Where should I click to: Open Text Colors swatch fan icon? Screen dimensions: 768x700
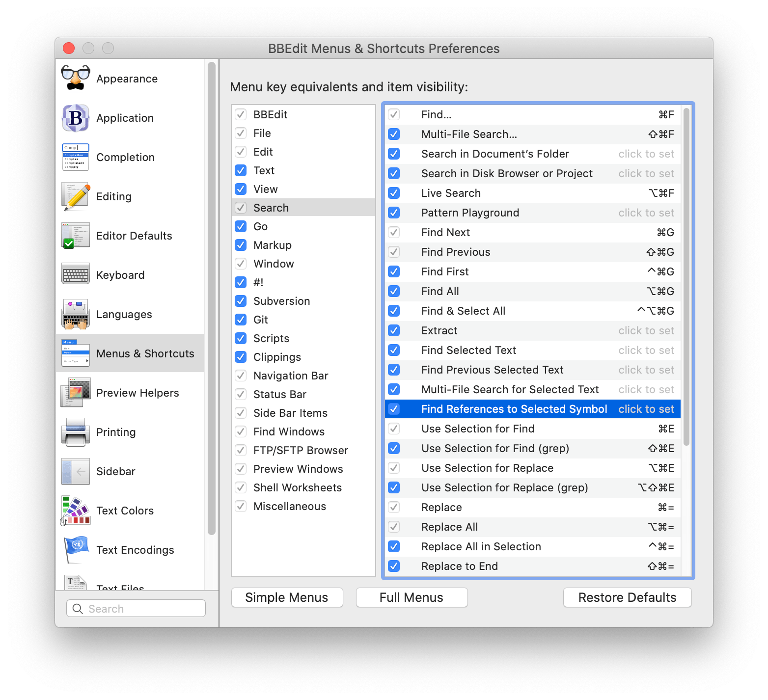coord(76,511)
